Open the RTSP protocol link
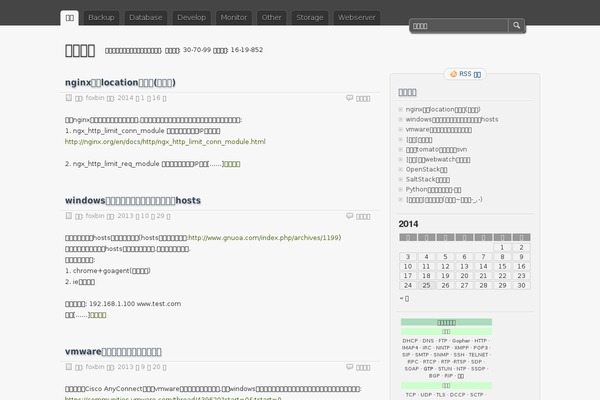This screenshot has width=600, height=400. [460, 362]
